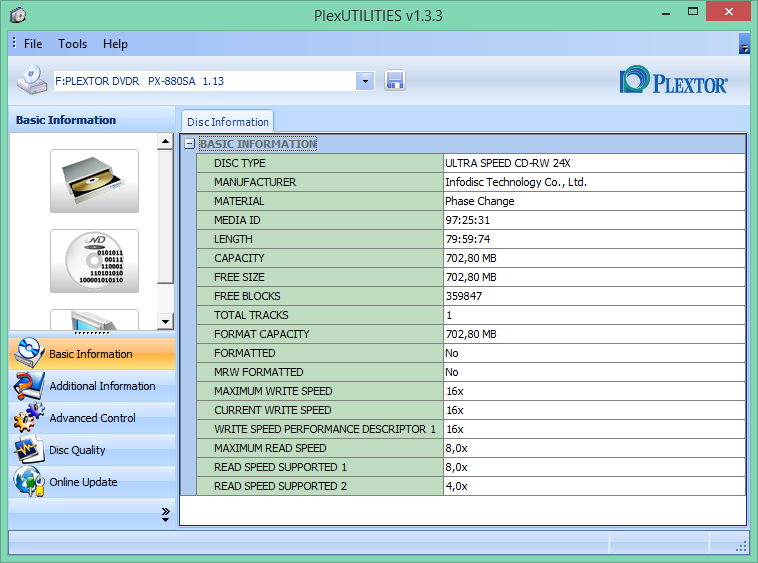
Task: Click the BASIC INFORMATION header text
Action: [x=258, y=144]
